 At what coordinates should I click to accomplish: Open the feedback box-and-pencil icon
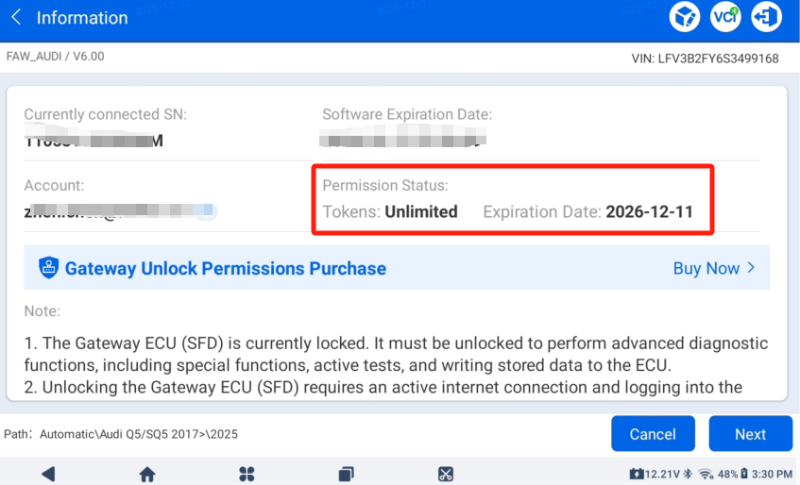pos(685,17)
